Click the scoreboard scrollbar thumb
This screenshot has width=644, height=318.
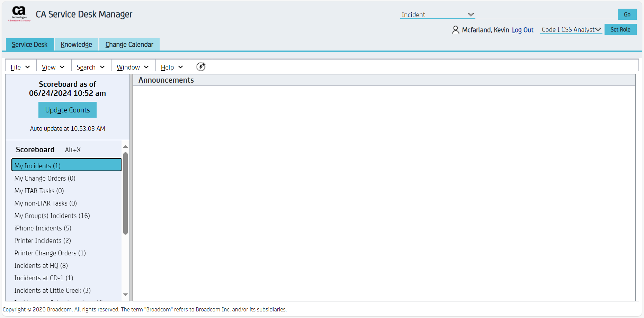point(125,193)
